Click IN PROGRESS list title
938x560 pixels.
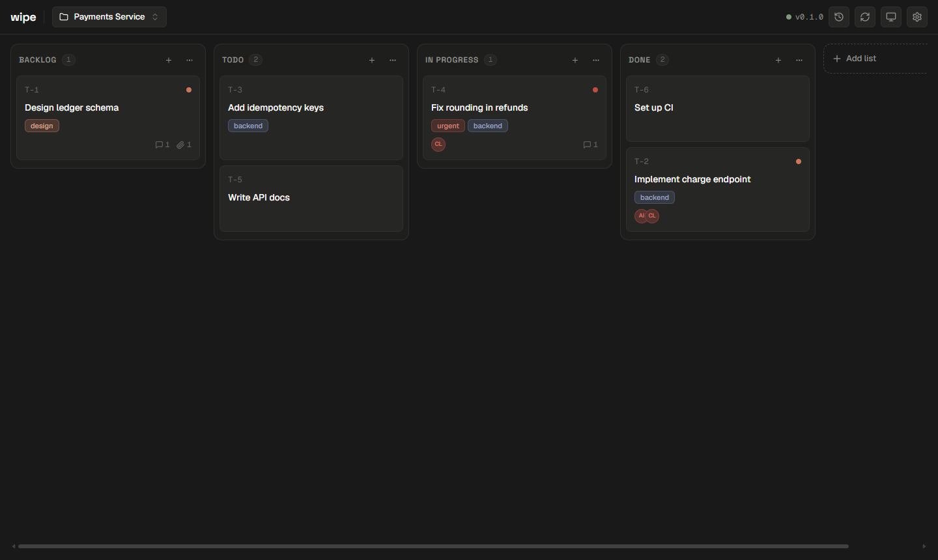tap(451, 60)
